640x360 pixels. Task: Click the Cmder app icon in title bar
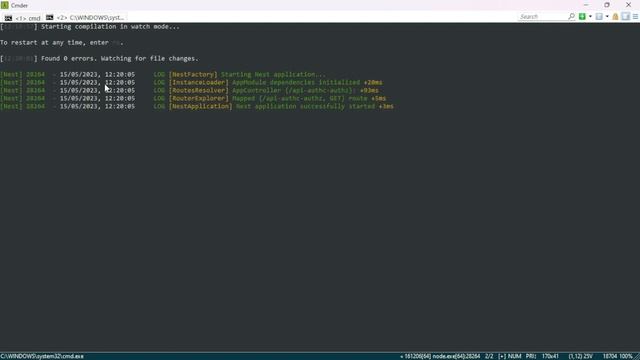tap(5, 5)
